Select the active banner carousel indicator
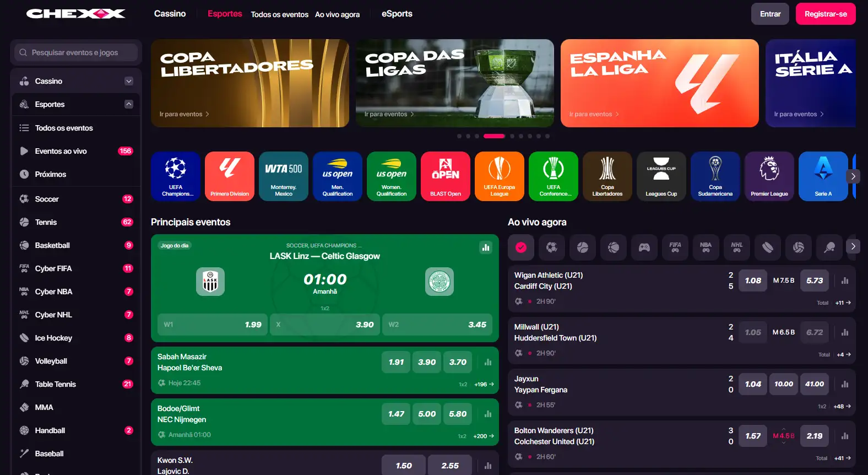 [494, 136]
